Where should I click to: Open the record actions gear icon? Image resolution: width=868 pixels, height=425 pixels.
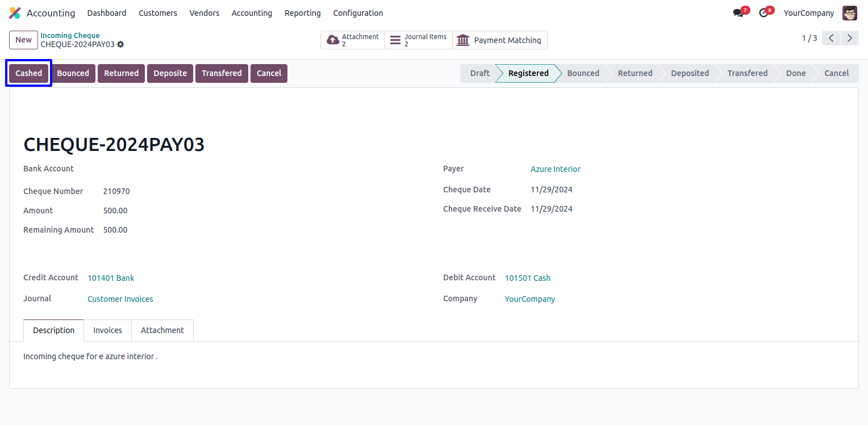point(120,44)
